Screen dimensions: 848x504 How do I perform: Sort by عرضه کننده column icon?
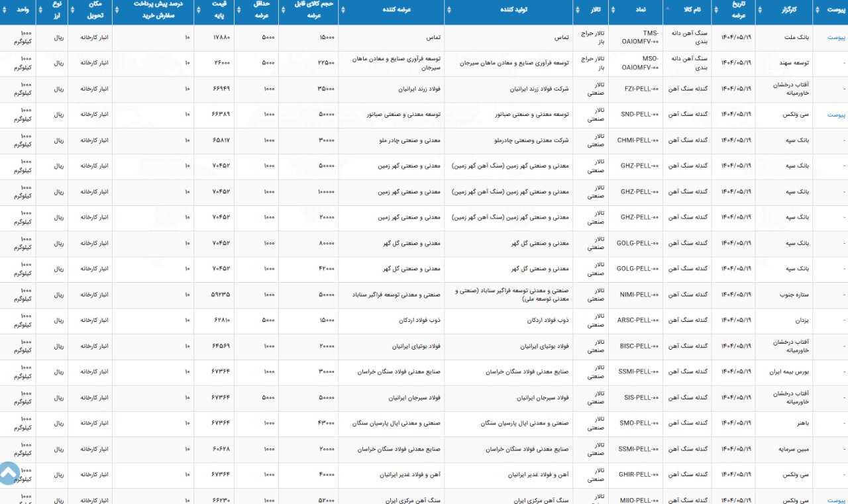coord(343,11)
